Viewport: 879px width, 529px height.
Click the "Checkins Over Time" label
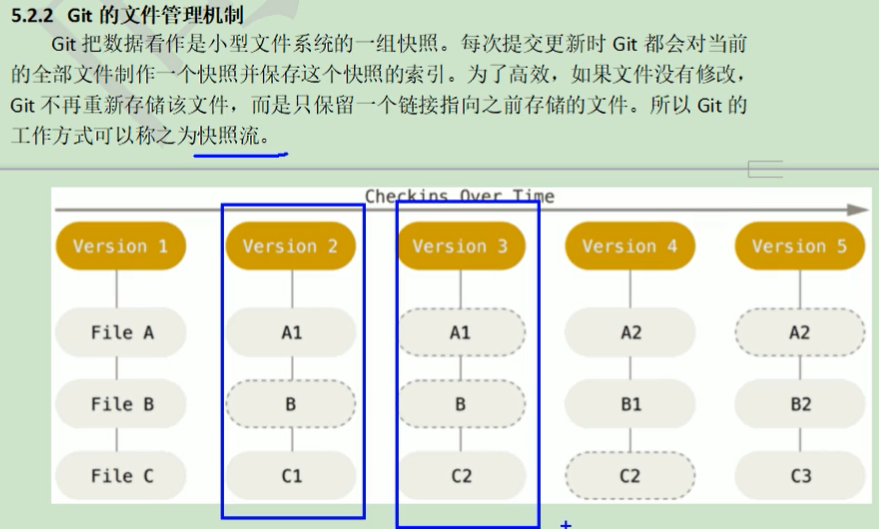pyautogui.click(x=459, y=196)
